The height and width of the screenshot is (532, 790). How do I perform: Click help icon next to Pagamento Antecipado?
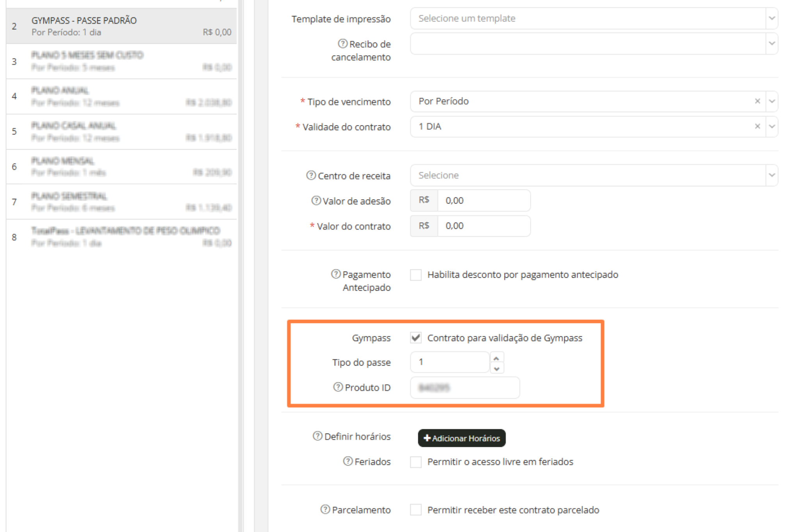(336, 274)
